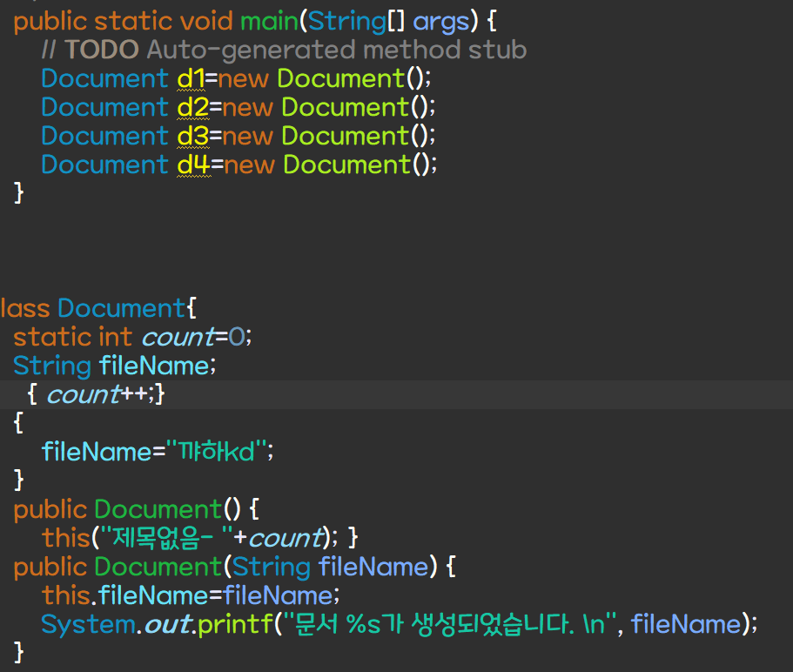This screenshot has height=672, width=793.
Task: Click 'Document' in the class declaration line
Action: 122,308
